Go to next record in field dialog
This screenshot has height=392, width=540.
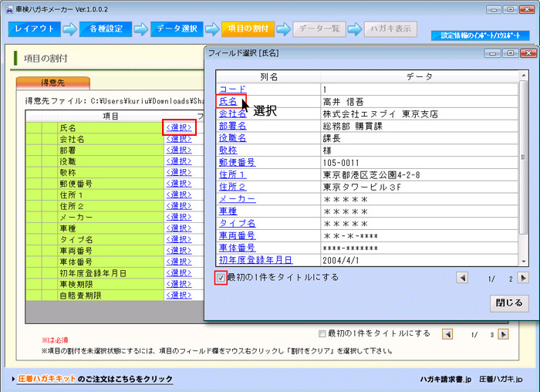(x=523, y=278)
